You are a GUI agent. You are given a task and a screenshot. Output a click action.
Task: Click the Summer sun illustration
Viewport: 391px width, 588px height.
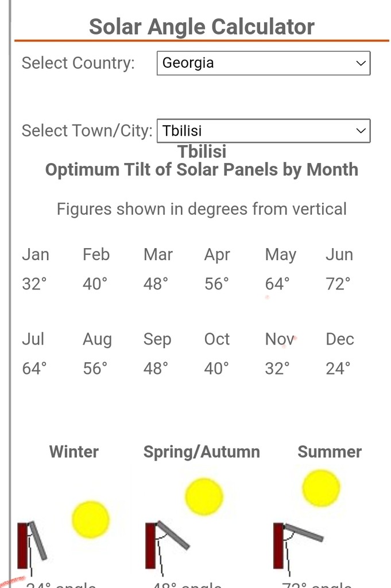pyautogui.click(x=322, y=488)
